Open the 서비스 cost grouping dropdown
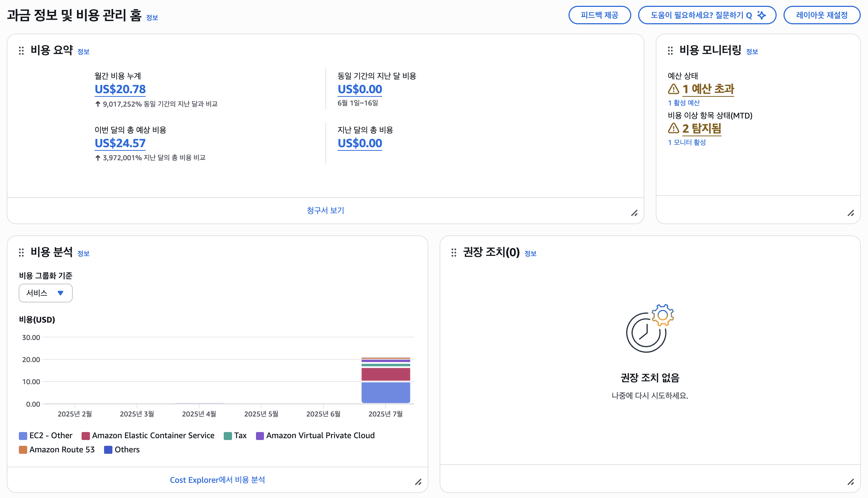 coord(46,293)
